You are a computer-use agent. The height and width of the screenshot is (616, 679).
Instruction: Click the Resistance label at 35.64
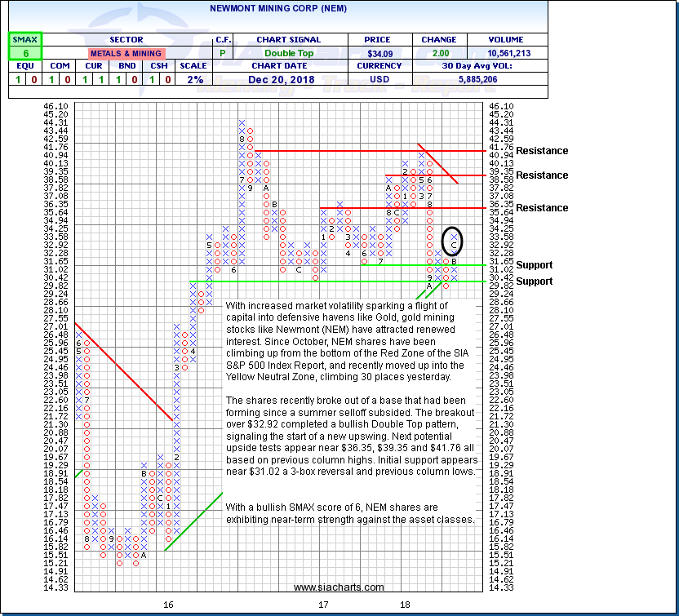pos(542,208)
